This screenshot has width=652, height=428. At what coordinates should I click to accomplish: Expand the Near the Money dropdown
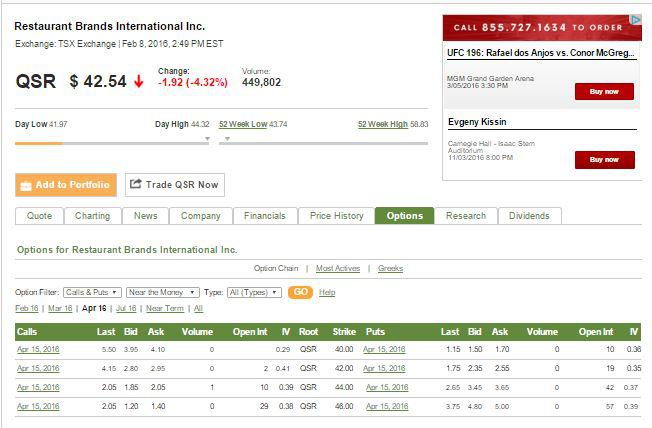[x=162, y=292]
